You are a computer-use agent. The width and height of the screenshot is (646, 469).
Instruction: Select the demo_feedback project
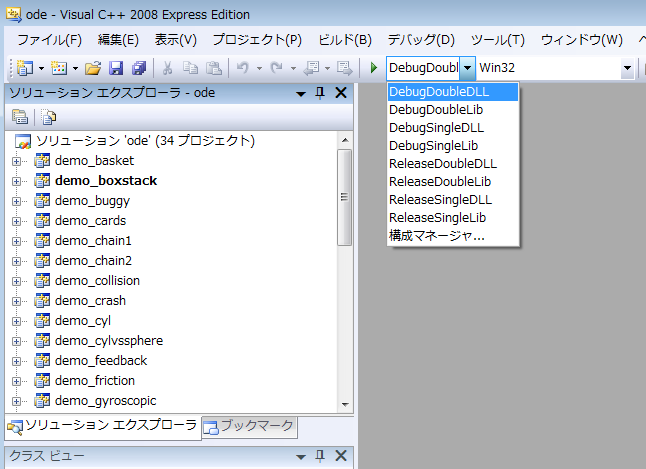101,361
